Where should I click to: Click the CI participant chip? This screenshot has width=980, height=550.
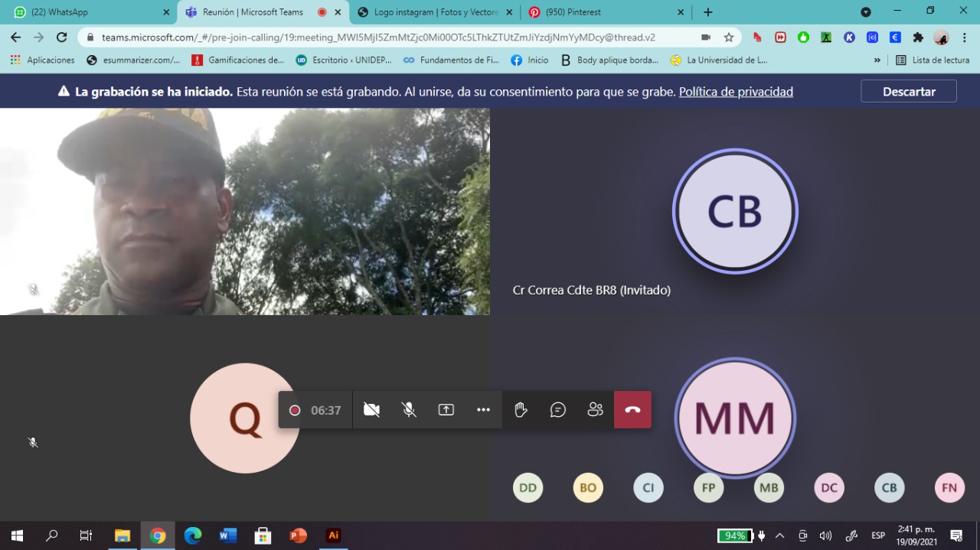[x=648, y=488]
